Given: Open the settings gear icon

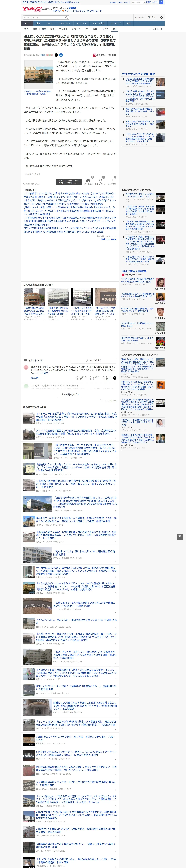Looking at the screenshot, I should coord(161,18).
